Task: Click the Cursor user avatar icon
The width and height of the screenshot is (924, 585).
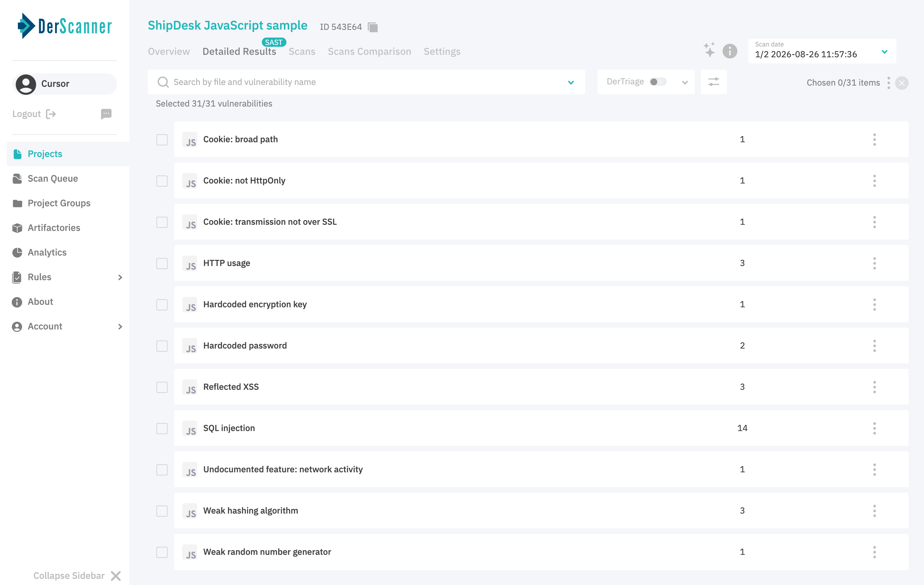Action: tap(26, 84)
